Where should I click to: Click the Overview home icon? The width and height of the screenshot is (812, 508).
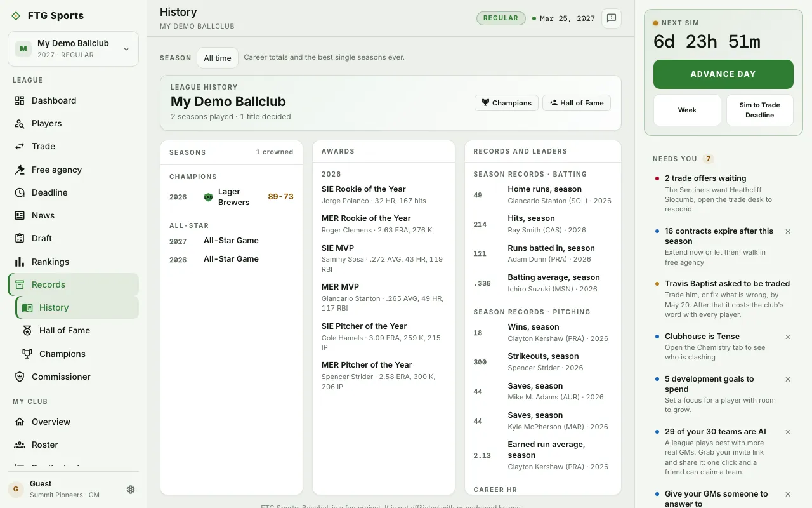[20, 422]
